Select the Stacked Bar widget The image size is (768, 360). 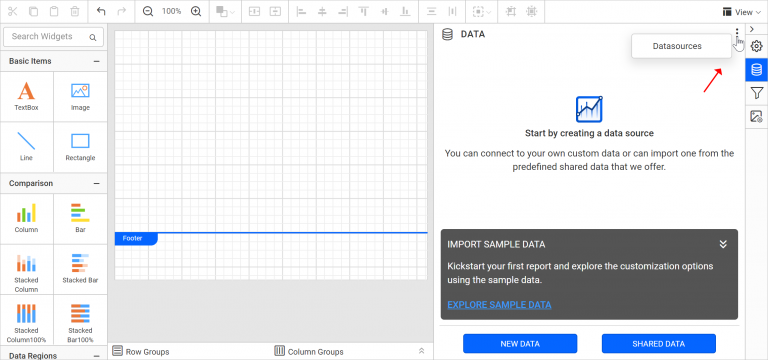[x=80, y=269]
